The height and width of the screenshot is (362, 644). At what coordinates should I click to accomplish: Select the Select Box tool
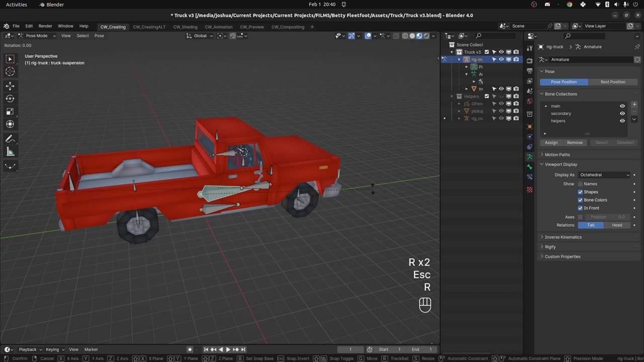tap(10, 59)
